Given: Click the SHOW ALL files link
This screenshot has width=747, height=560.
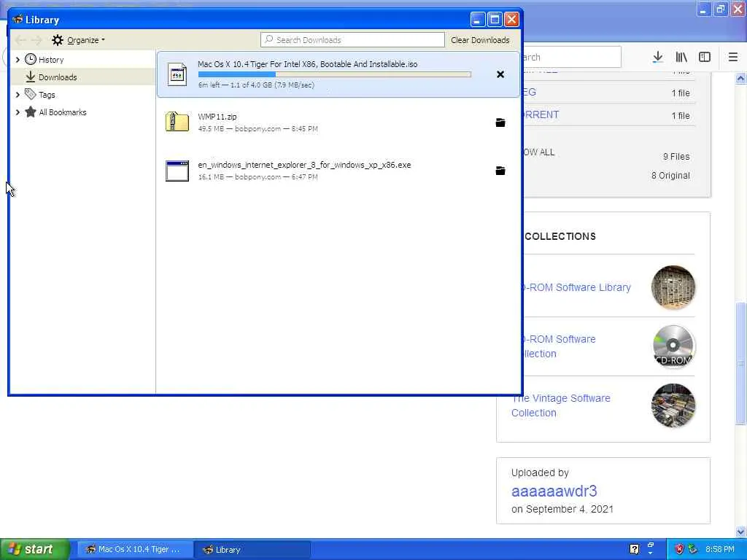Looking at the screenshot, I should click(539, 152).
